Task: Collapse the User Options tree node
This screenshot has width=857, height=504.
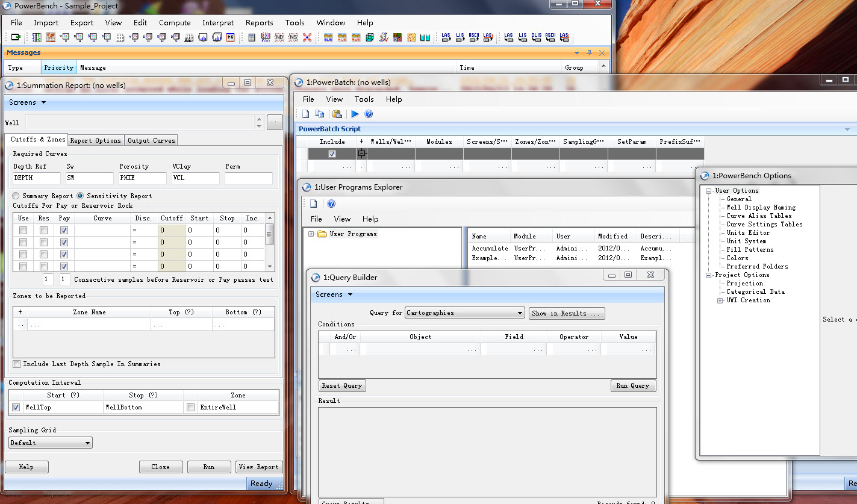Action: point(708,190)
